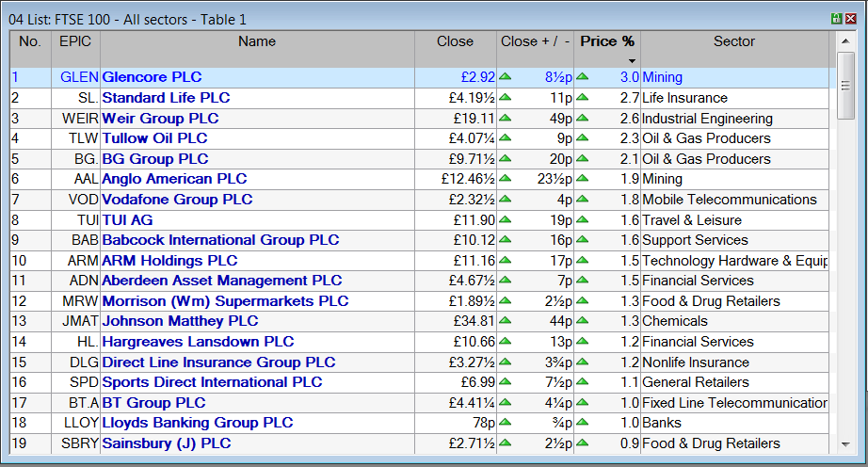The image size is (868, 467).
Task: Click the 0.9 price percent cell
Action: (607, 443)
